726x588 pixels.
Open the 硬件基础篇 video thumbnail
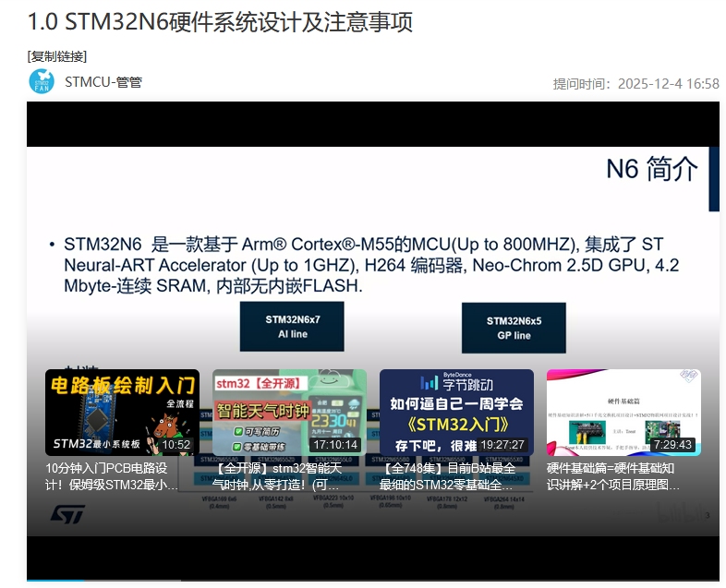click(623, 413)
